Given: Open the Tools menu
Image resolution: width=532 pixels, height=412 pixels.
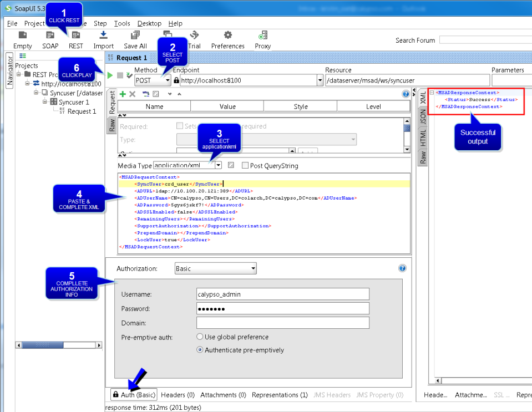Looking at the screenshot, I should tap(122, 23).
